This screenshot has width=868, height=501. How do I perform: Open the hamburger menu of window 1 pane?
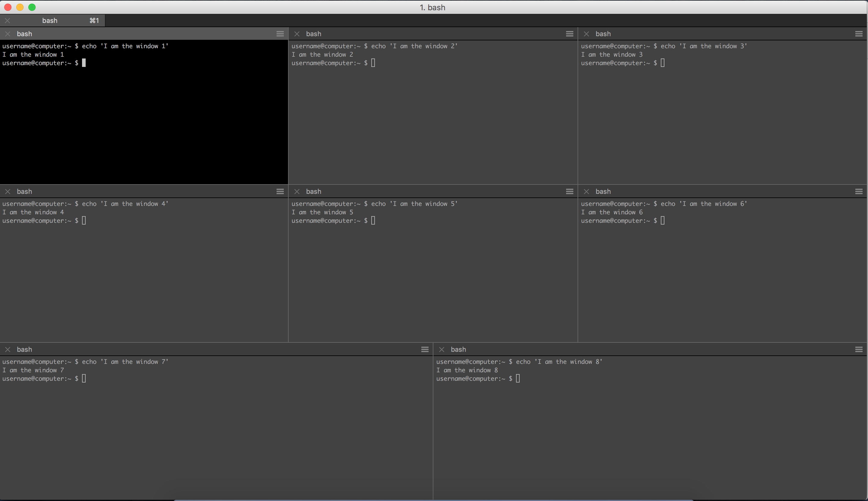tap(280, 34)
